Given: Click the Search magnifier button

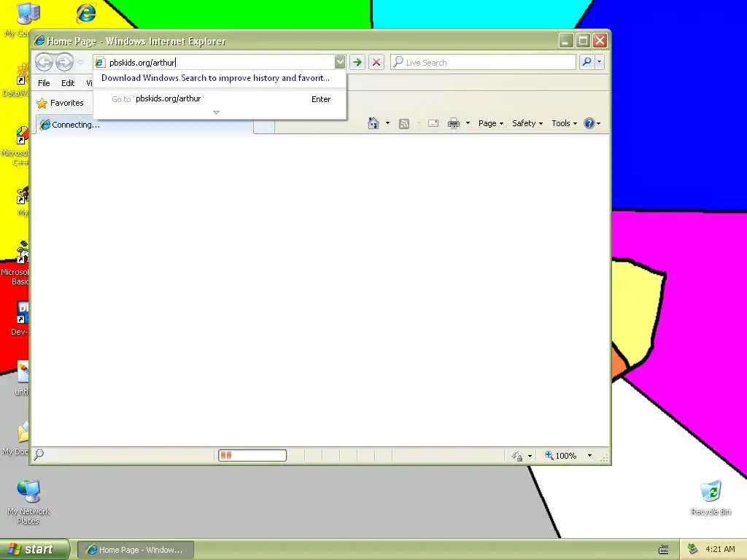Looking at the screenshot, I should pos(587,62).
